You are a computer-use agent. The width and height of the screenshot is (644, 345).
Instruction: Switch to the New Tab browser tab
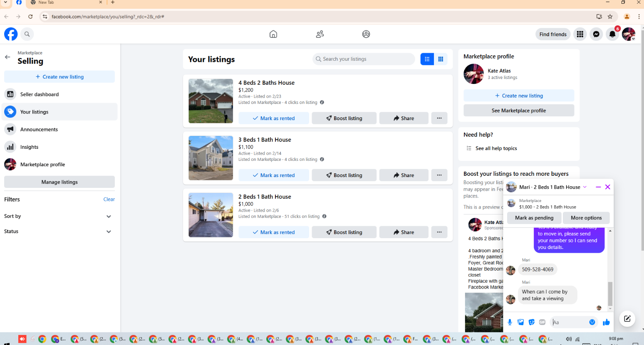(67, 2)
